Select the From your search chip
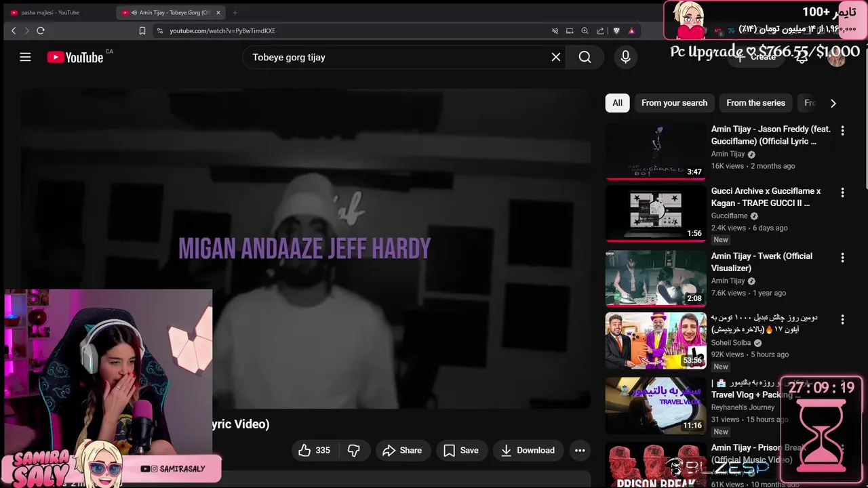The width and height of the screenshot is (868, 488). pyautogui.click(x=674, y=103)
